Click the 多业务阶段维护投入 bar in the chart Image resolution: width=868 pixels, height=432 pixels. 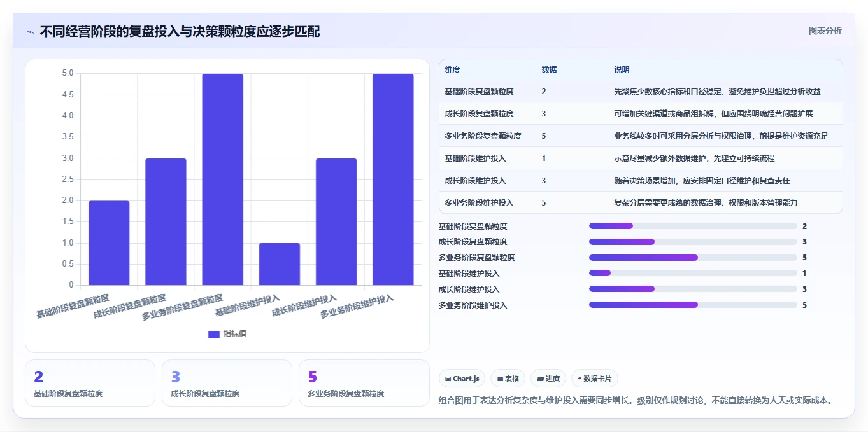point(393,179)
